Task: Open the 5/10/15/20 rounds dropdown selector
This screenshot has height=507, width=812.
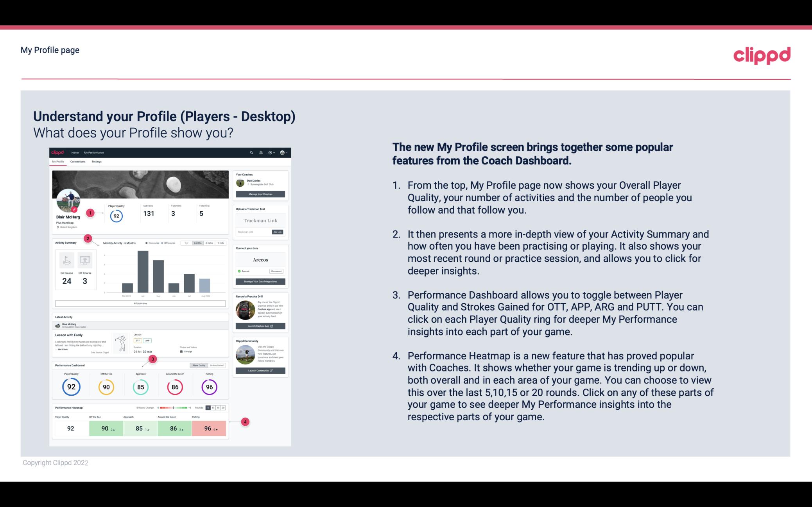Action: tap(219, 408)
